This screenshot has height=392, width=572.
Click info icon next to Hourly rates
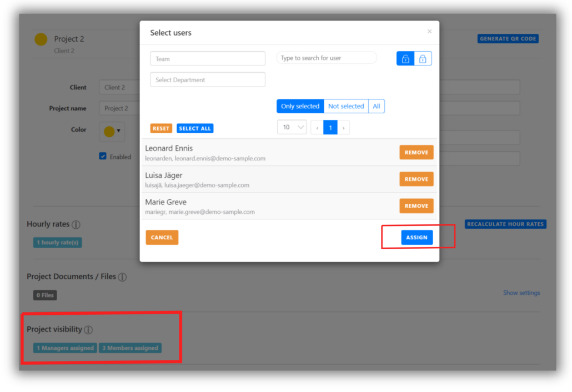[76, 225]
